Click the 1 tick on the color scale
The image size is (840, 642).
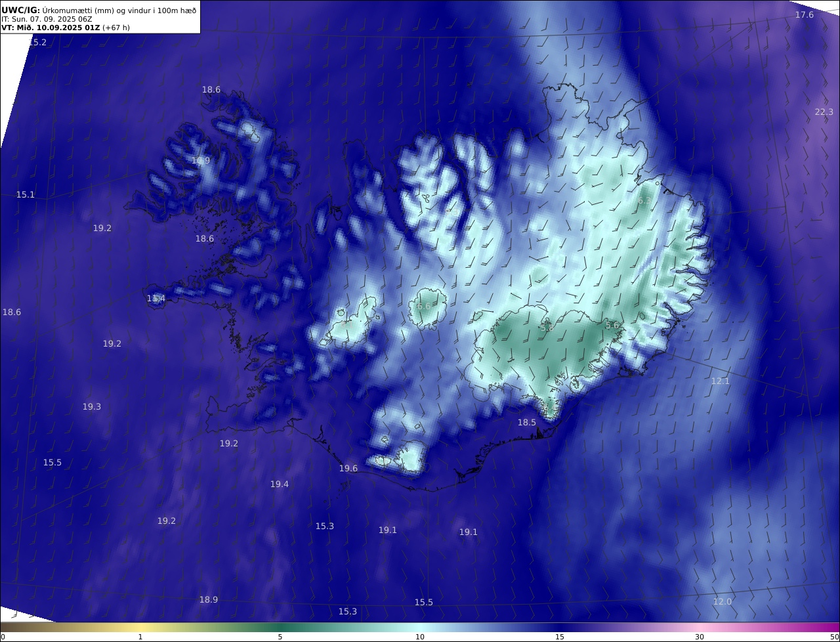(140, 637)
